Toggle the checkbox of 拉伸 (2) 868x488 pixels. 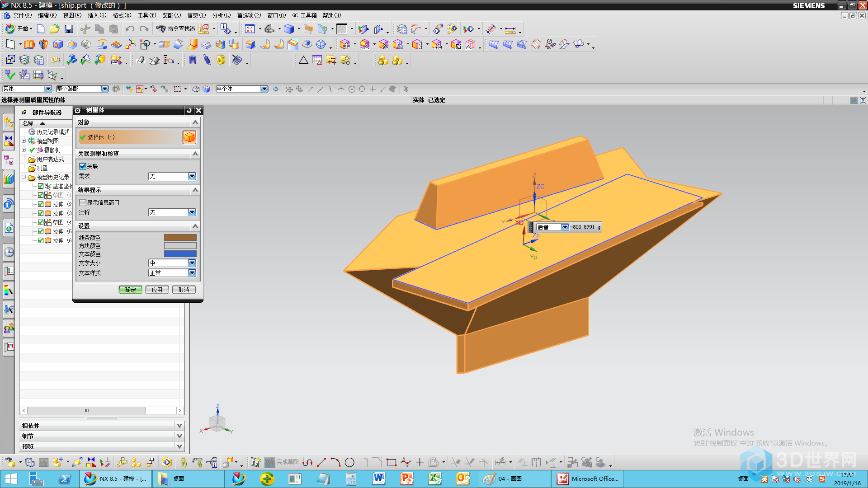tap(41, 204)
